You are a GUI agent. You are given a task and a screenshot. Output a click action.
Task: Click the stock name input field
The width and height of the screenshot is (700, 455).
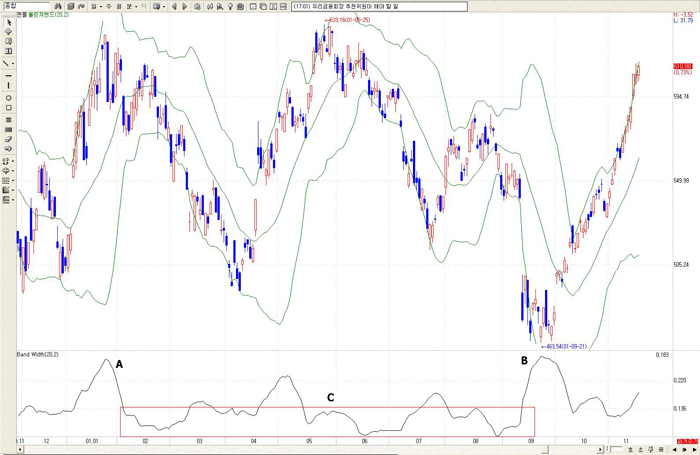27,6
